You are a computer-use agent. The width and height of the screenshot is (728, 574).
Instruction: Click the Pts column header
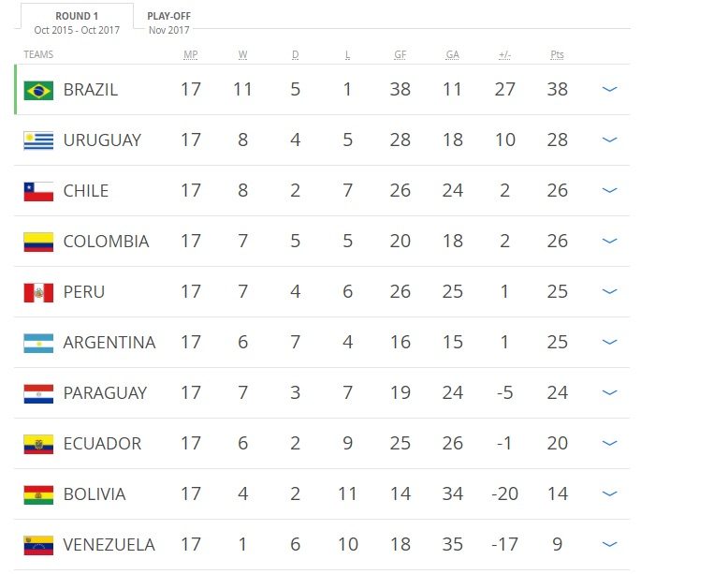(557, 55)
